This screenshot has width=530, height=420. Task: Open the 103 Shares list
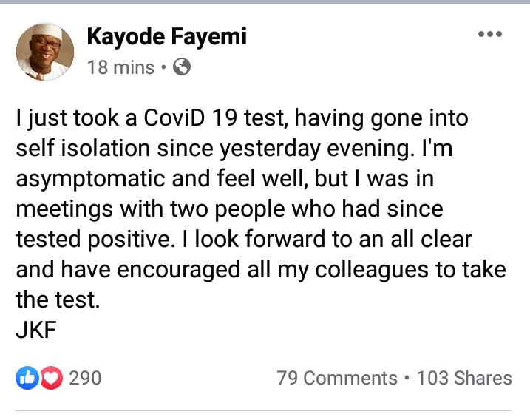(463, 378)
